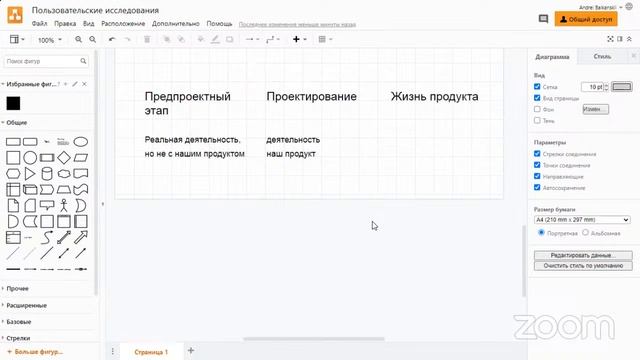640x360 pixels.
Task: Open the Дополнительно menu
Action: [x=176, y=24]
